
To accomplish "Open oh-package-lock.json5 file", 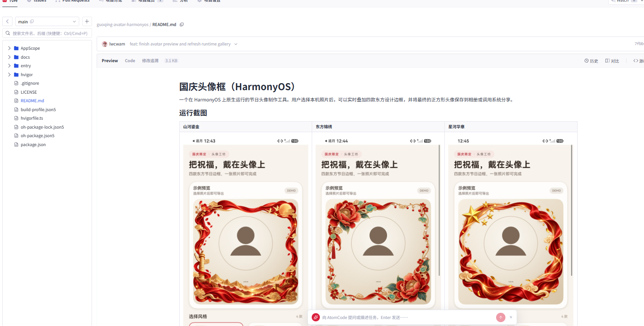I will click(x=42, y=127).
